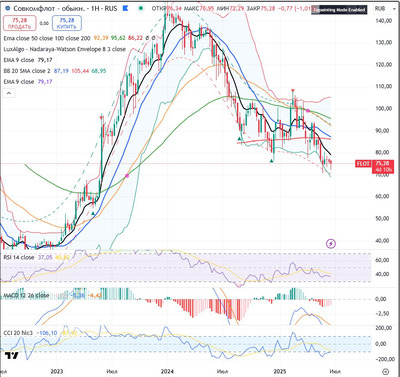Select the RSI 14 close pane legend
Viewport: 400px width, 377px height.
pos(19,257)
